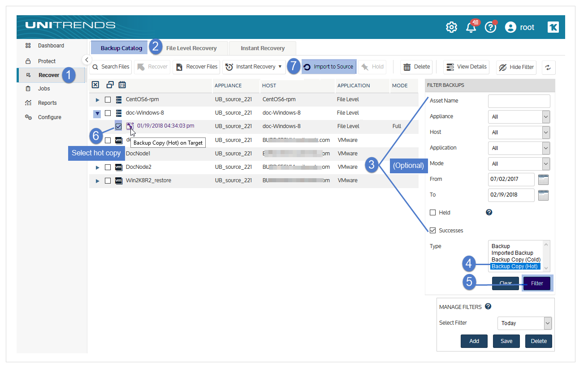Click the hot backup copy icon
The height and width of the screenshot is (373, 588).
(x=130, y=126)
